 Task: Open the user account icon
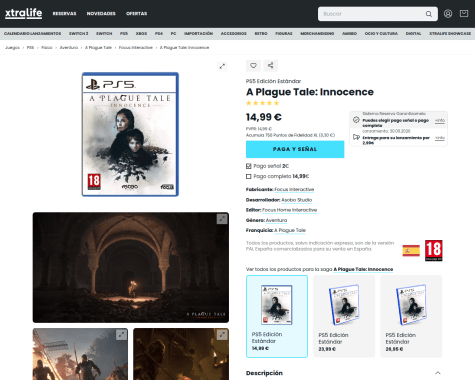[448, 14]
